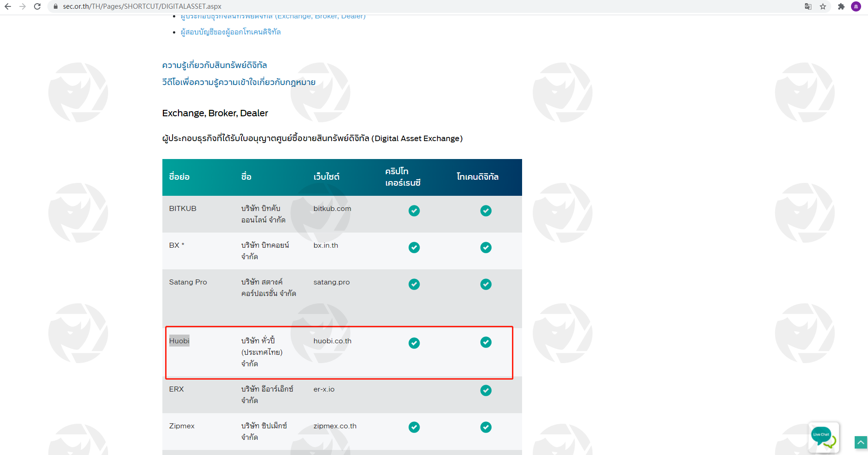This screenshot has width=868, height=455.
Task: Click BITKUB cryptocurrency check mark
Action: tap(414, 210)
